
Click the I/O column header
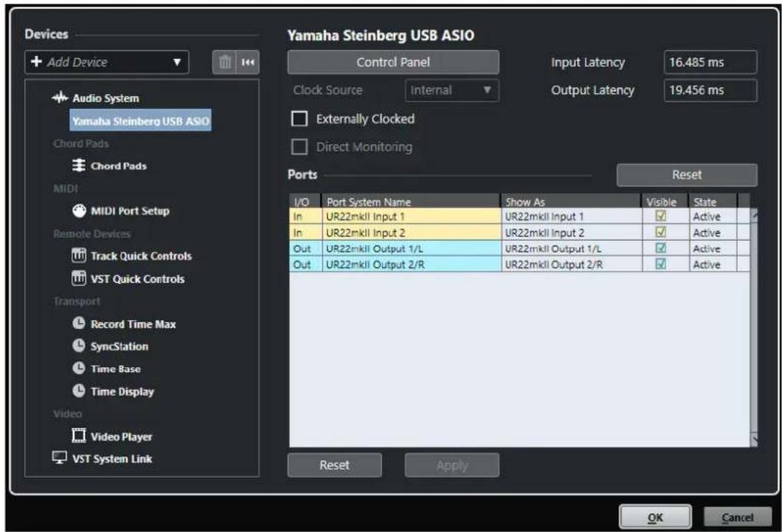(305, 202)
